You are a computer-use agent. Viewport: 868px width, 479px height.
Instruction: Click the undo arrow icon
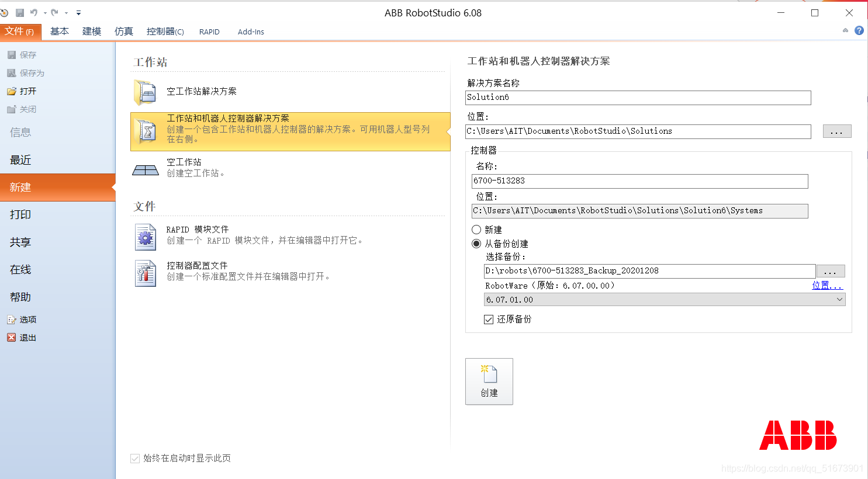[34, 13]
